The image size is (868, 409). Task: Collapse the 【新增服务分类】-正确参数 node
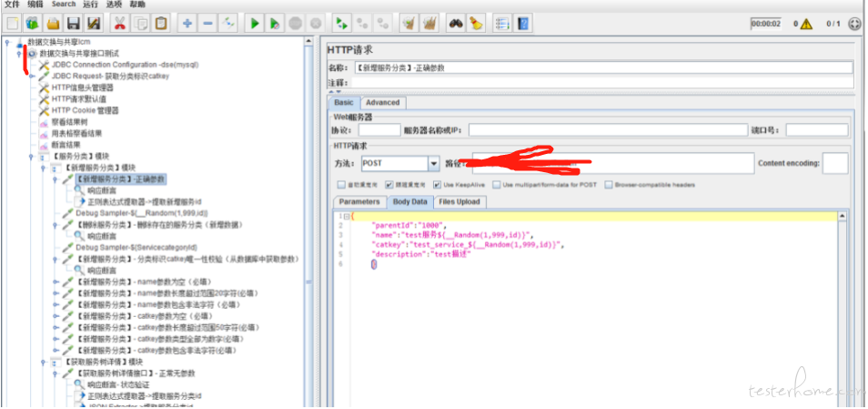[x=55, y=179]
